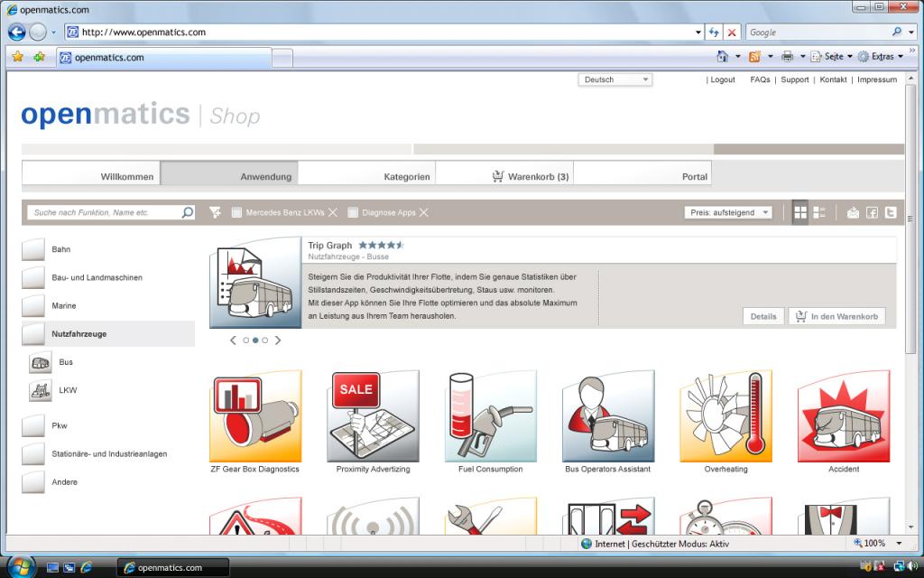Screen dimensions: 924x578
Task: Show previous featured app in carousel
Action: point(234,340)
